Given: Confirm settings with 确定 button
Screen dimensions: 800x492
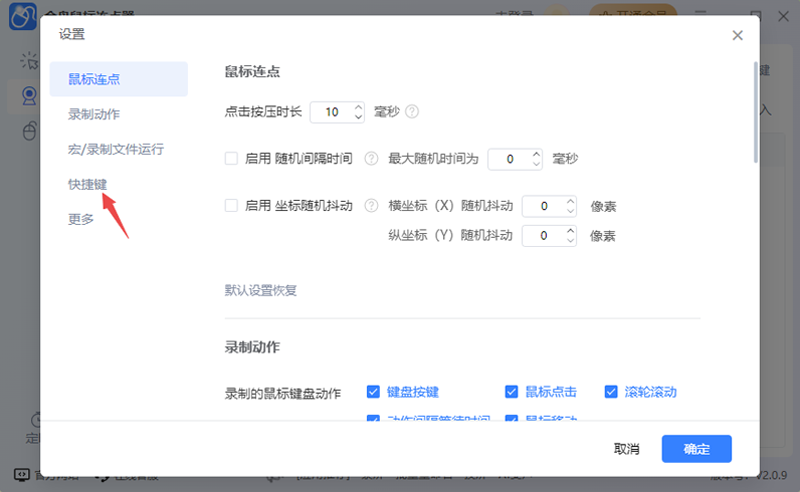Looking at the screenshot, I should pos(696,449).
